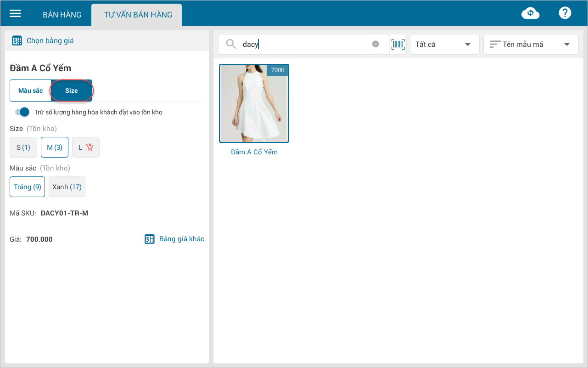Open the Tên mẫu mã sort dropdown
Viewport: 588px width, 368px height.
[531, 45]
